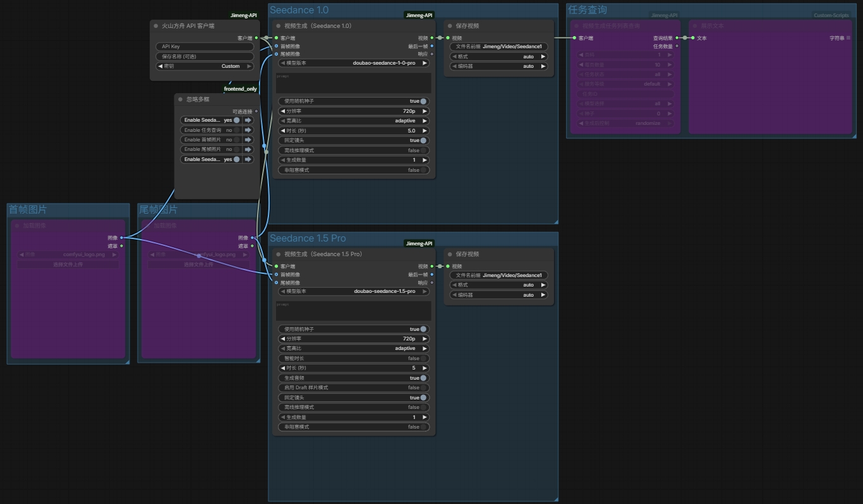Click the 遮罩 output slot in the 尾帧图片 group
Viewport: 863px width, 504px height.
coord(252,246)
